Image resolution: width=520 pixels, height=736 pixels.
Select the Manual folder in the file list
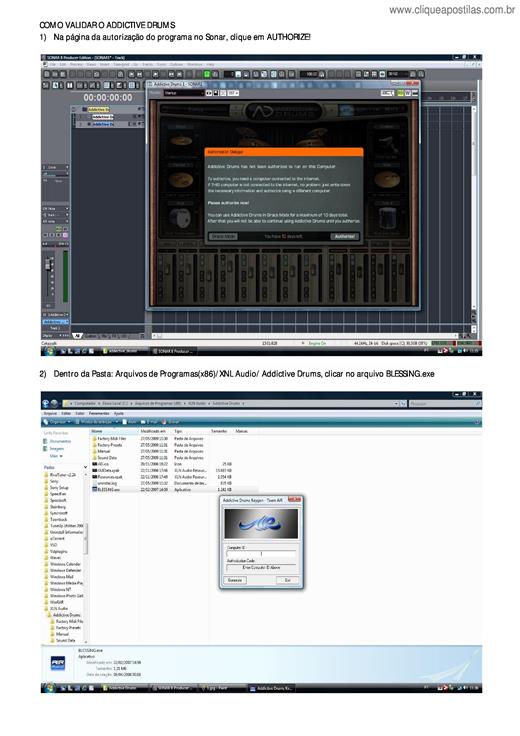(x=101, y=451)
